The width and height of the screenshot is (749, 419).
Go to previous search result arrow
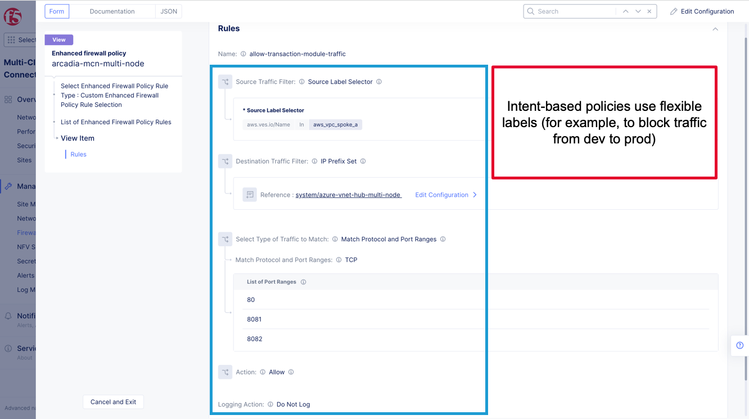click(625, 11)
